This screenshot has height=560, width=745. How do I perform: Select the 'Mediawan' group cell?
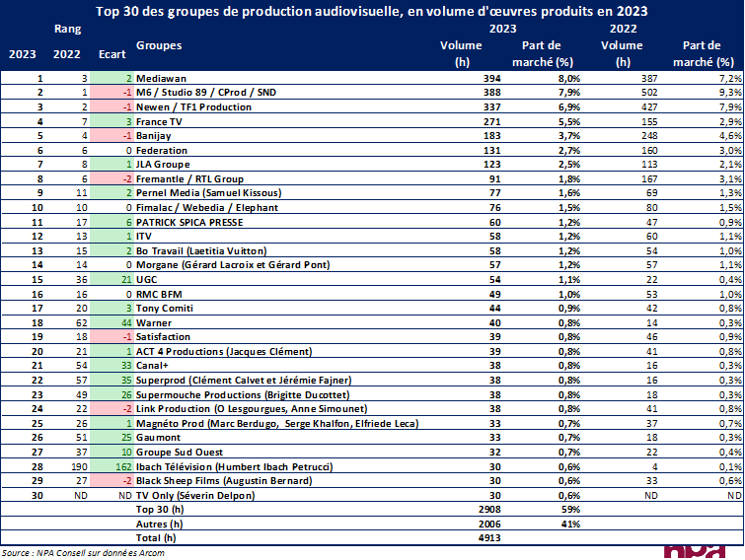tap(161, 78)
